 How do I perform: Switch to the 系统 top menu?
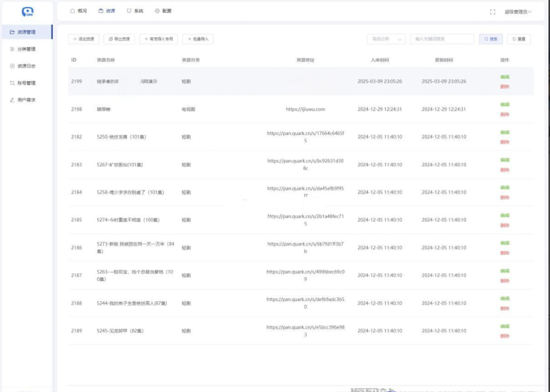135,11
